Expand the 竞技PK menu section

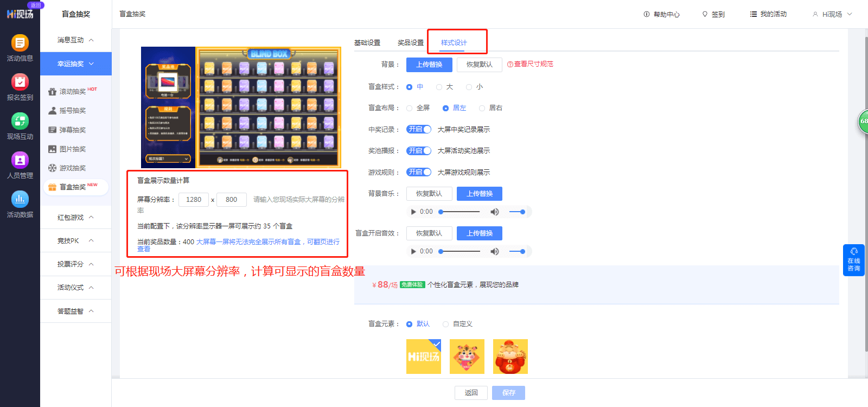[76, 240]
